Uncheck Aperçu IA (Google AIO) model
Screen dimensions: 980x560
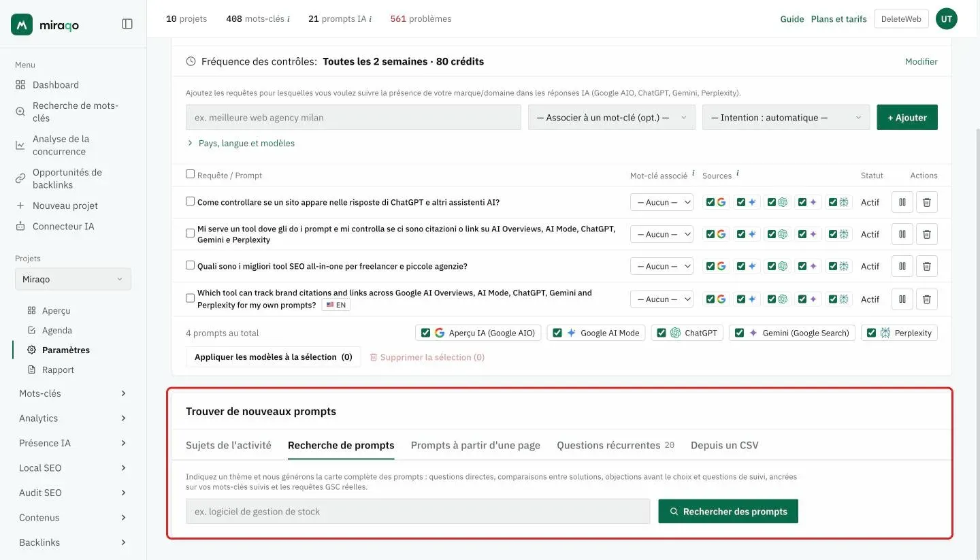(426, 333)
